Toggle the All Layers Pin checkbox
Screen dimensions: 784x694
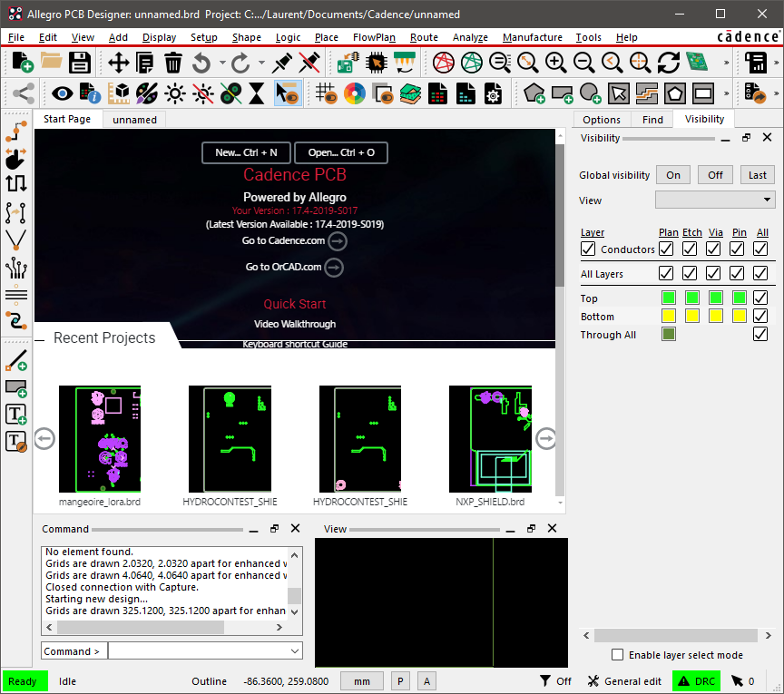pyautogui.click(x=737, y=273)
